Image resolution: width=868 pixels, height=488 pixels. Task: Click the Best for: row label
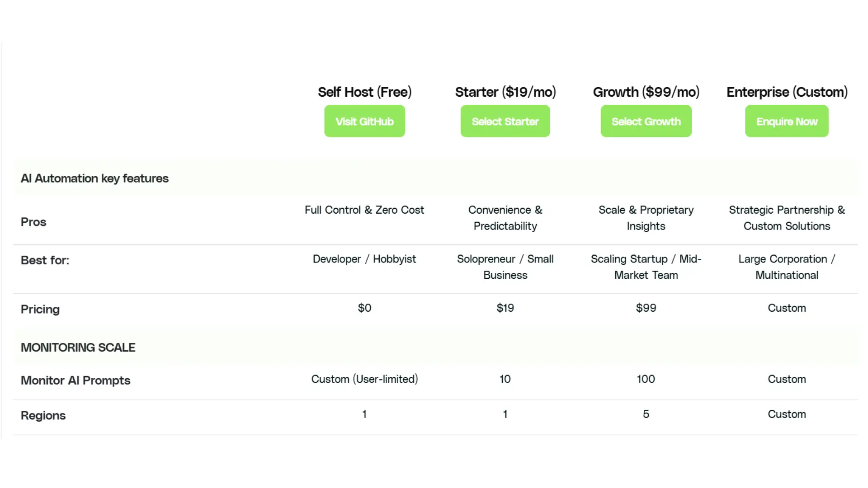(45, 260)
